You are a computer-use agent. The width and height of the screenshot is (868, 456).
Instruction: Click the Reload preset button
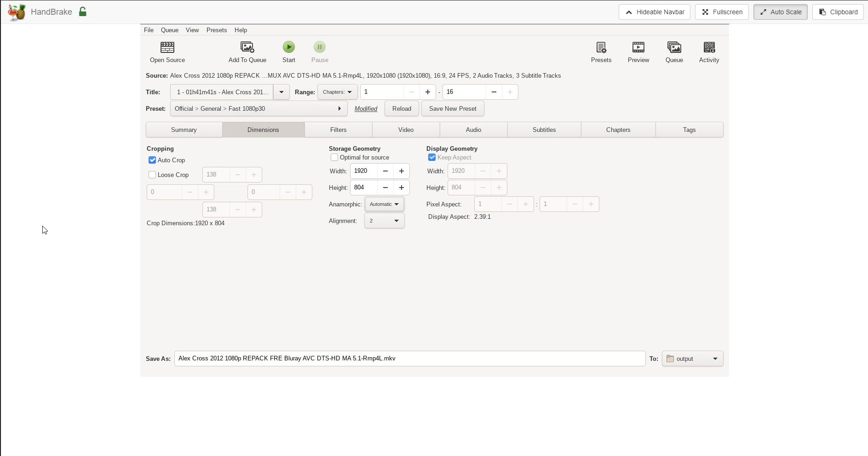click(401, 108)
